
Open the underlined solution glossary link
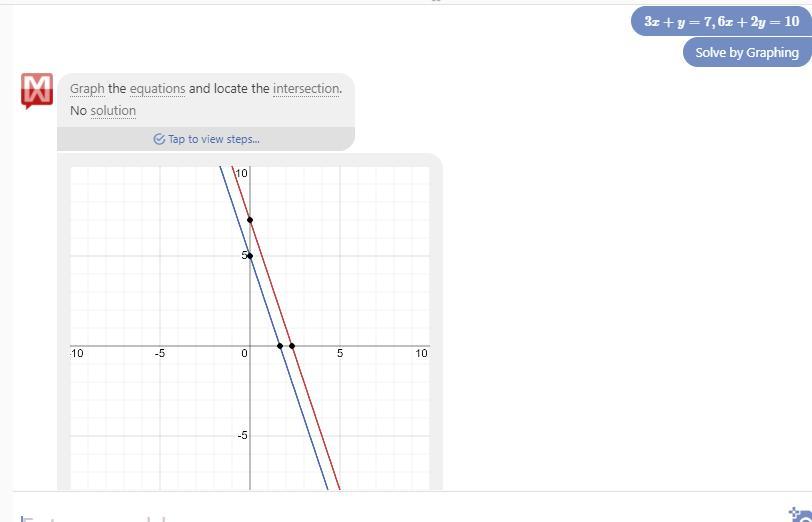pyautogui.click(x=113, y=111)
